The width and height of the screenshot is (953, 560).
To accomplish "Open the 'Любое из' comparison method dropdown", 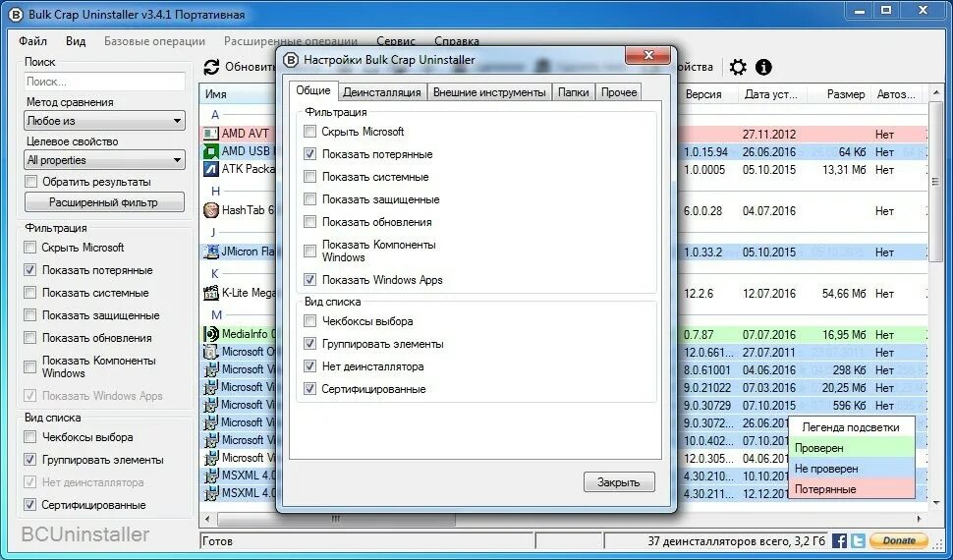I will (x=104, y=121).
